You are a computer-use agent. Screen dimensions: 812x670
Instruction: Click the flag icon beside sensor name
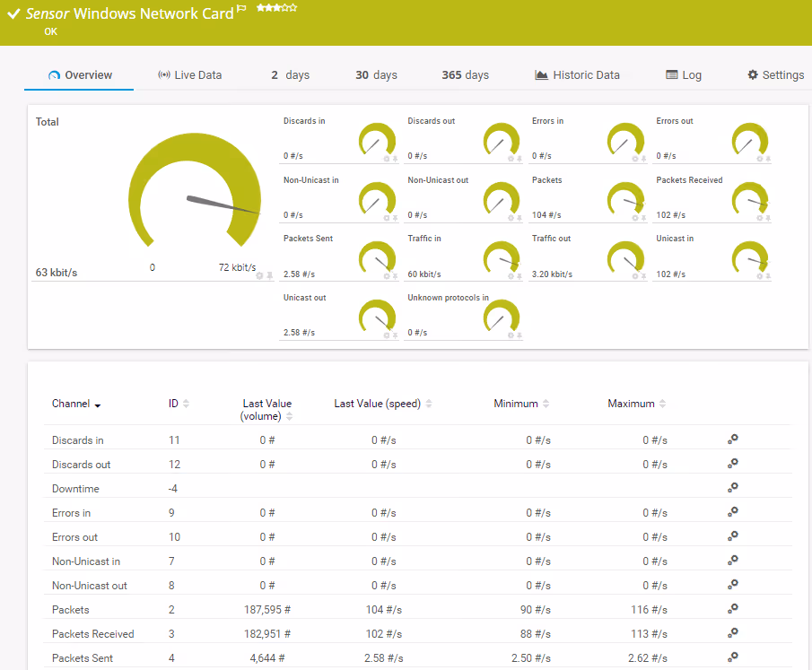(x=241, y=11)
